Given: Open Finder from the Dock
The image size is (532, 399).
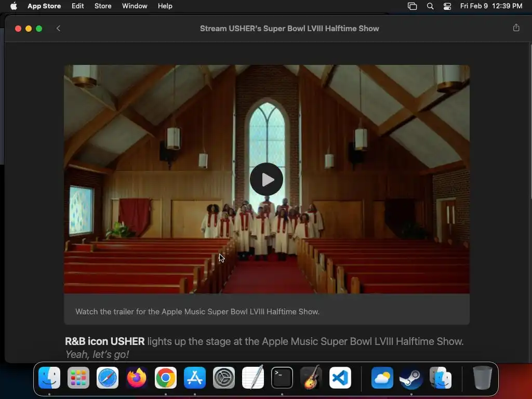Looking at the screenshot, I should [x=49, y=378].
